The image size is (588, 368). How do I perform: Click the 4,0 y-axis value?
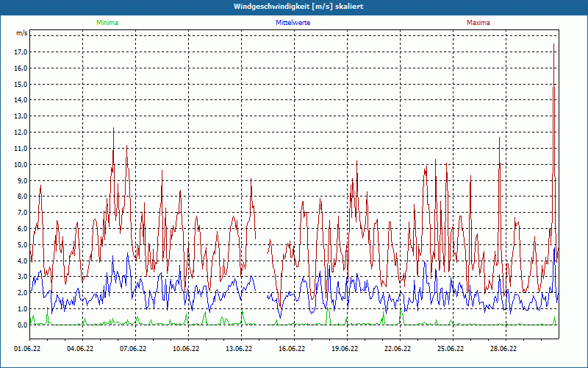[x=23, y=261]
